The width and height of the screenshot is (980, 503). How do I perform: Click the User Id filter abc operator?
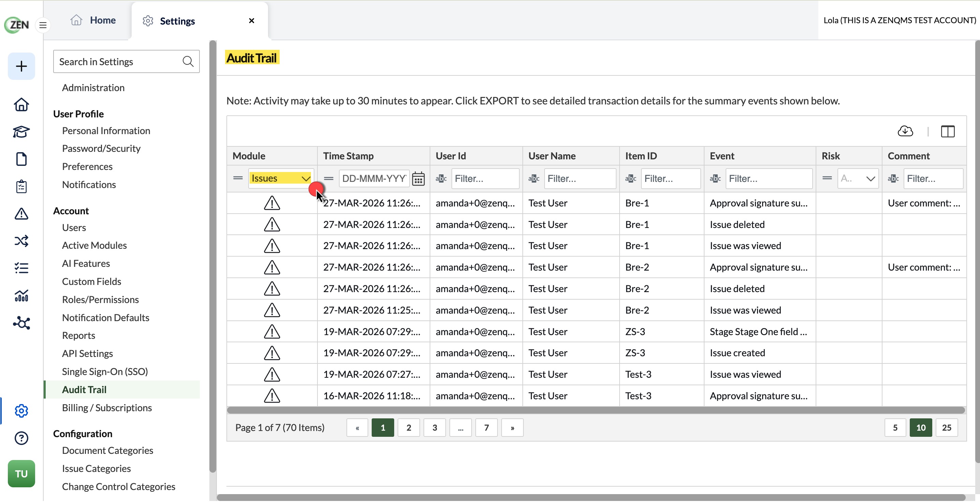[x=441, y=178]
